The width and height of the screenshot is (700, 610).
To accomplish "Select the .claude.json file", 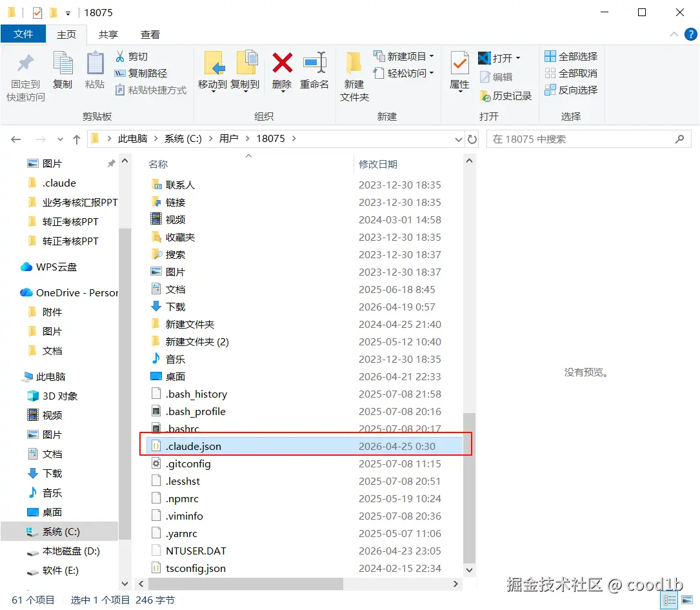I will point(306,446).
